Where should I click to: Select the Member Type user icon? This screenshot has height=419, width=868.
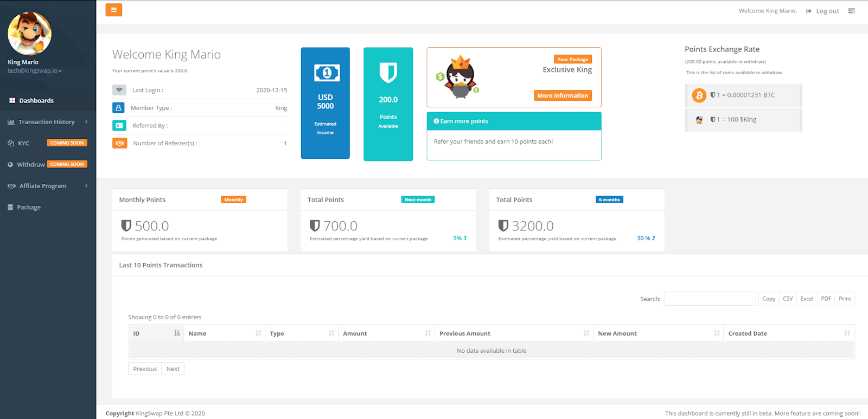(x=118, y=108)
